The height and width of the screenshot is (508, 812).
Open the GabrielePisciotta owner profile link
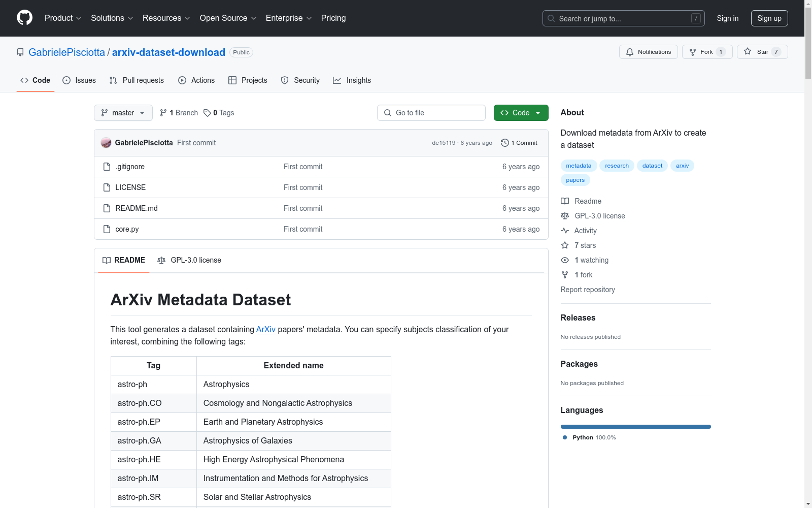66,52
